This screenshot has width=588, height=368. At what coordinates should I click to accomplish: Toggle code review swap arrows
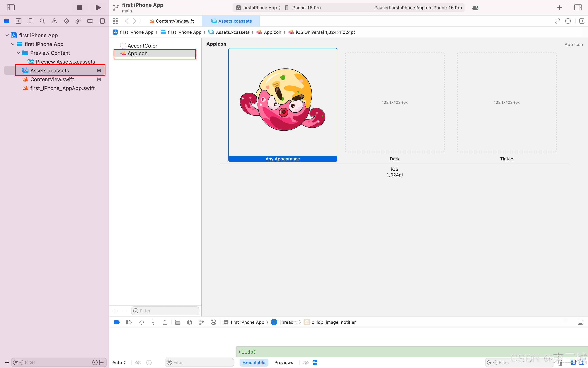[557, 21]
